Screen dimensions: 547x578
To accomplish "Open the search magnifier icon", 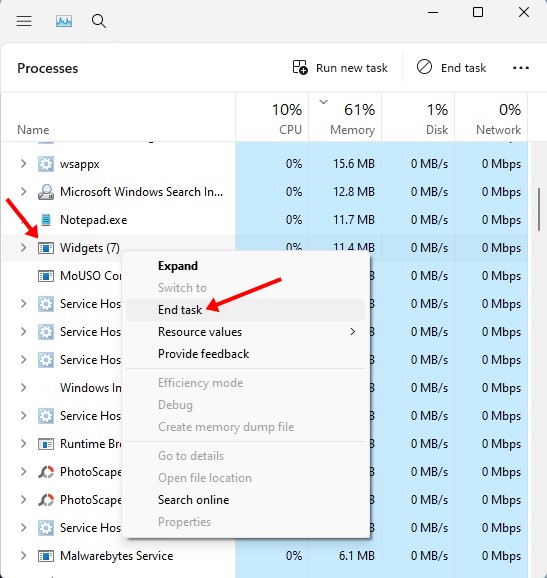I will point(99,21).
